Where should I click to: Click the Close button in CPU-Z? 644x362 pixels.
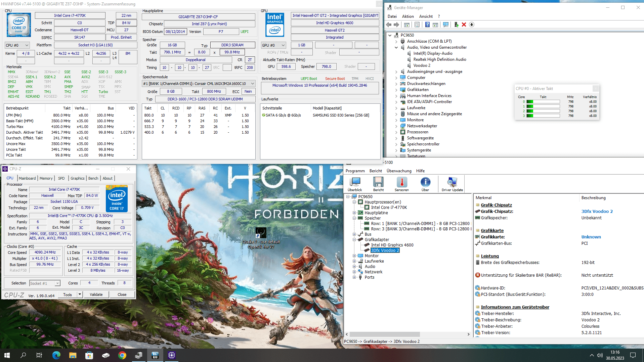pos(122,295)
